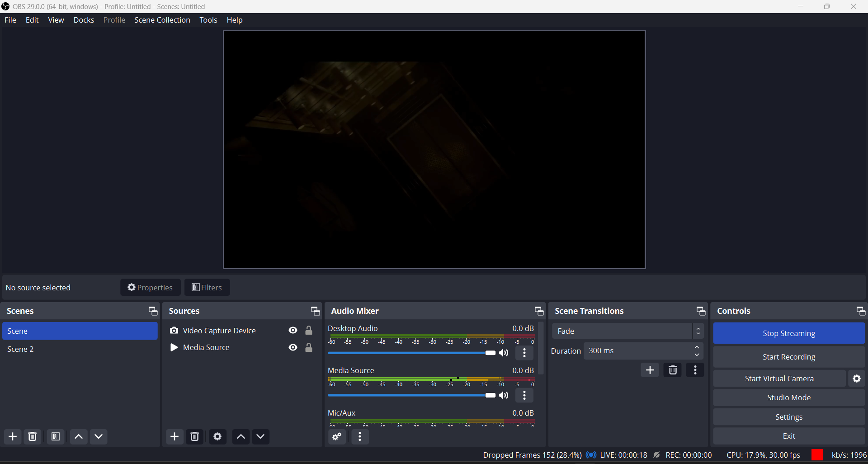The width and height of the screenshot is (868, 464).
Task: Click Stop Streaming button
Action: click(x=789, y=333)
